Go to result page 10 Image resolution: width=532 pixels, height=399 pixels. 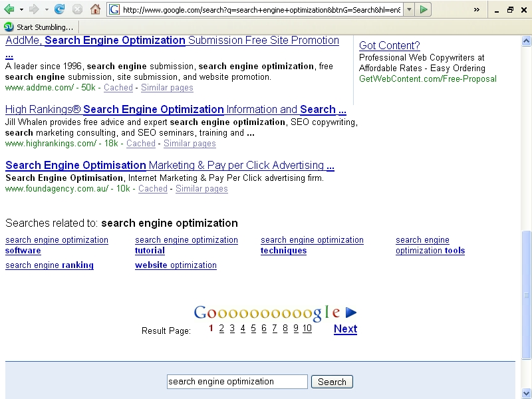307,329
